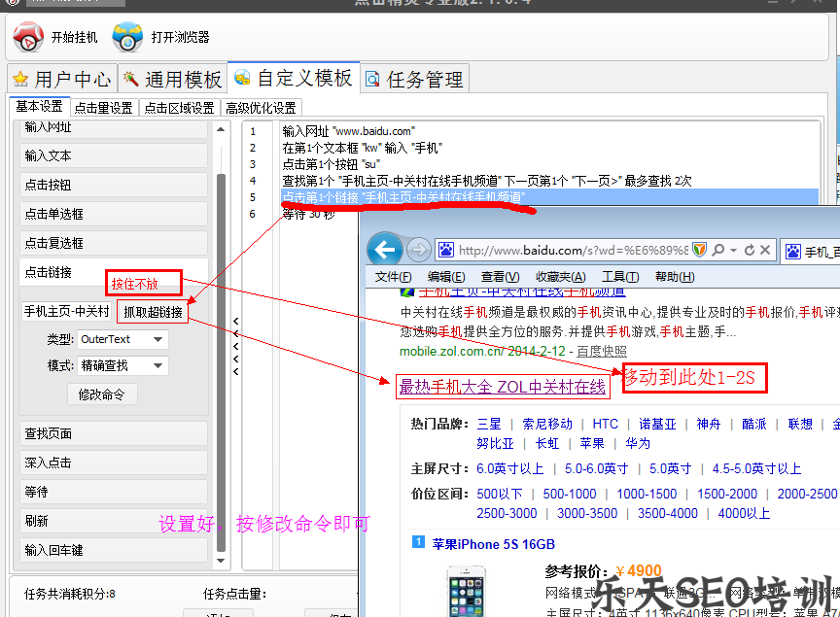Collapse the panel using the middle chevron arrows
Viewport: 840px width, 617px height.
235,345
